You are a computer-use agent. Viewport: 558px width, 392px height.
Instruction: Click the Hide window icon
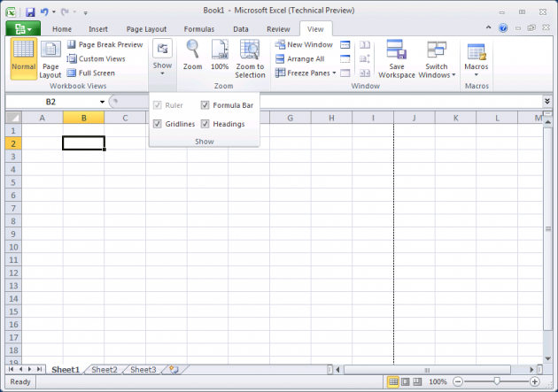[345, 58]
